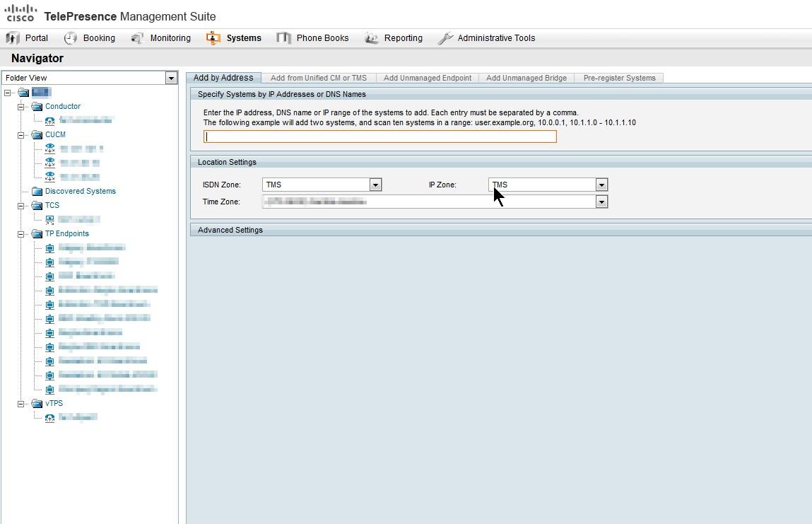
Task: Collapse the TP Endpoints folder
Action: click(20, 234)
